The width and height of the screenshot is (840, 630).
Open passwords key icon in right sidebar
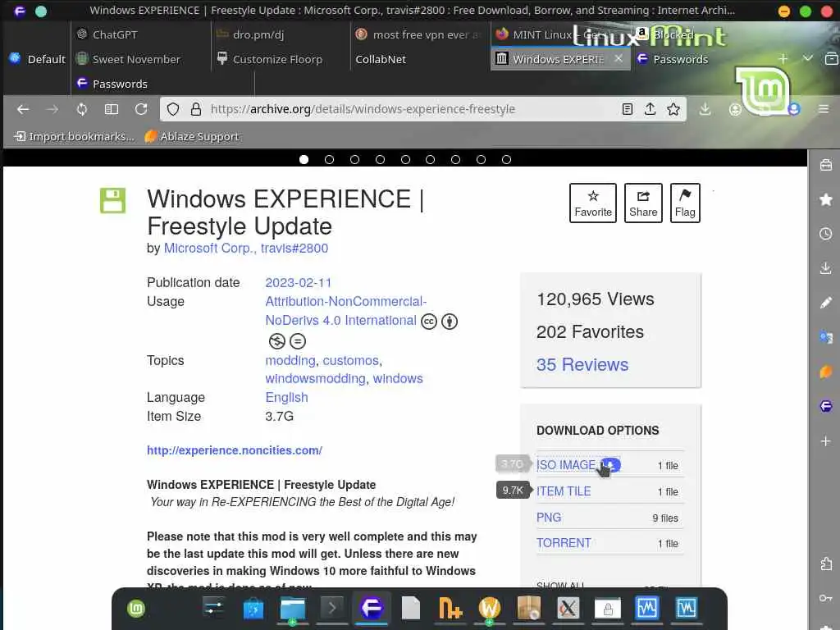[825, 598]
